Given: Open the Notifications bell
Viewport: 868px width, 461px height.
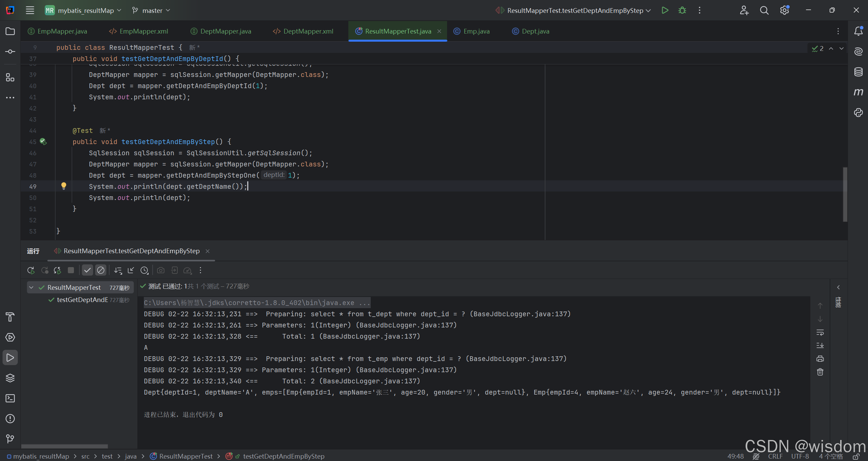Looking at the screenshot, I should (858, 31).
